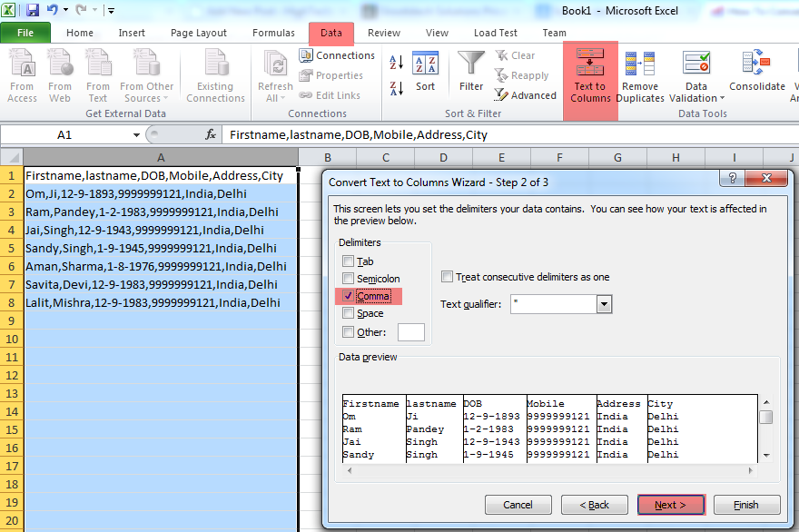Image resolution: width=799 pixels, height=532 pixels.
Task: Click Edit Links in Connections group
Action: coord(330,95)
